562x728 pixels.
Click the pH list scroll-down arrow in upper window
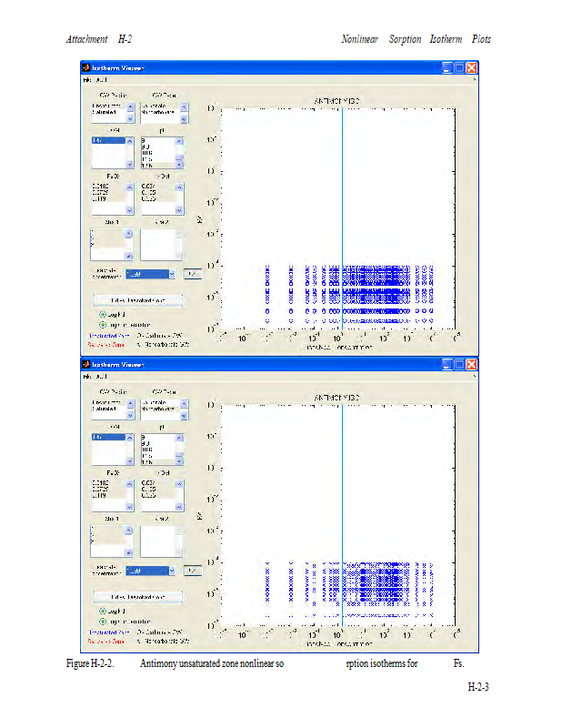[179, 164]
